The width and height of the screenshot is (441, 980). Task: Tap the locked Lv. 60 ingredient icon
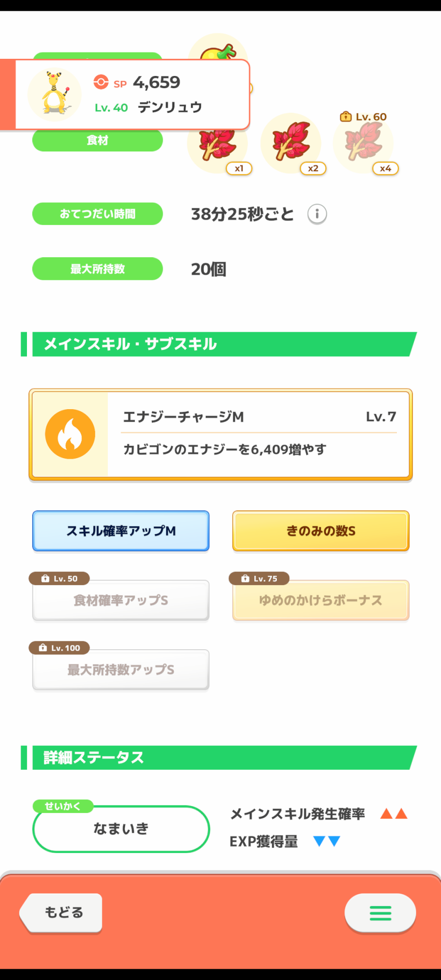[363, 143]
